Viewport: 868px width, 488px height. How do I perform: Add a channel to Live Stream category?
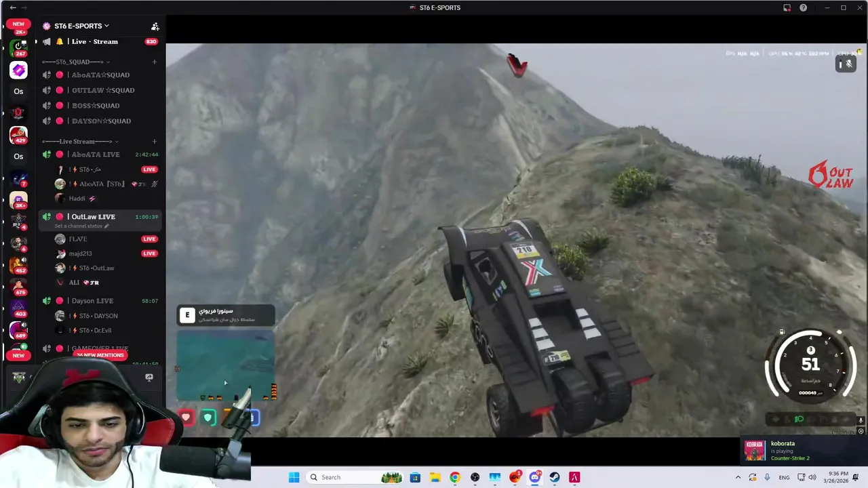coord(154,142)
